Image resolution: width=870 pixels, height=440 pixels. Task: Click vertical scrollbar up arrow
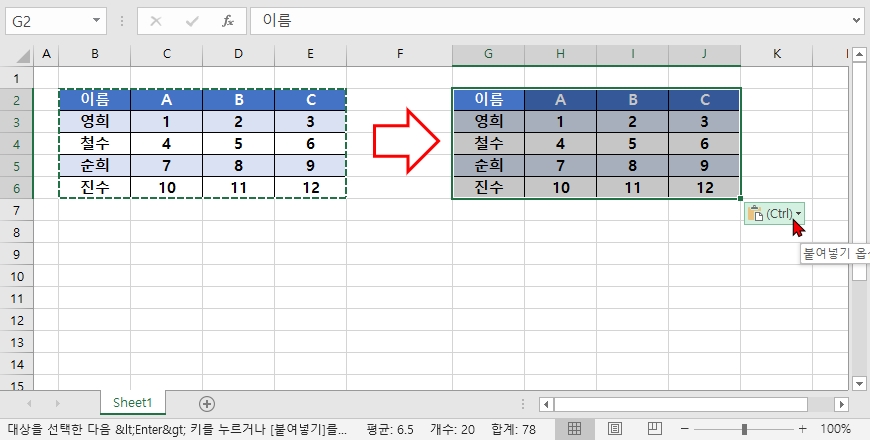(859, 54)
